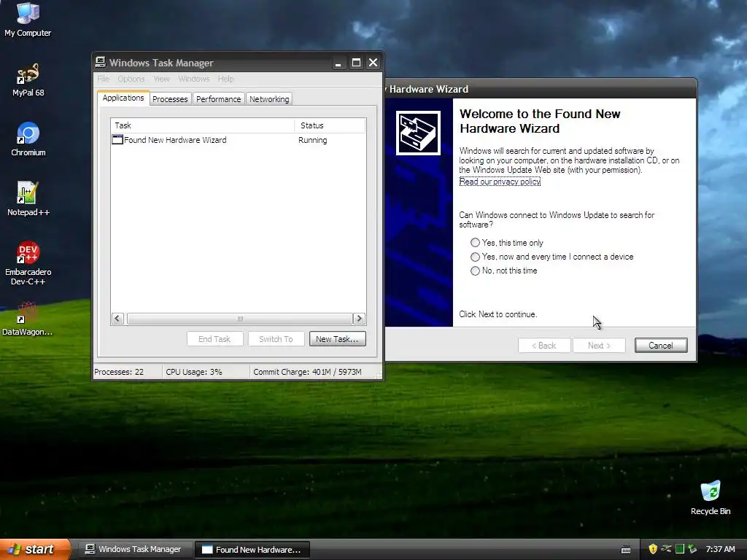Open the 'Read our privacy policy' link
The image size is (747, 560).
click(x=500, y=182)
